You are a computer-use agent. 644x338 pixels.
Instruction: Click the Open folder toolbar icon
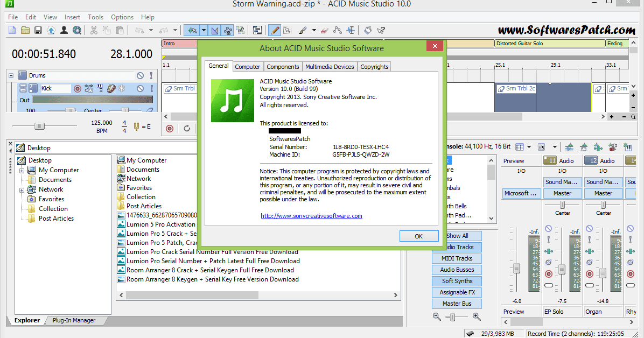click(x=25, y=30)
